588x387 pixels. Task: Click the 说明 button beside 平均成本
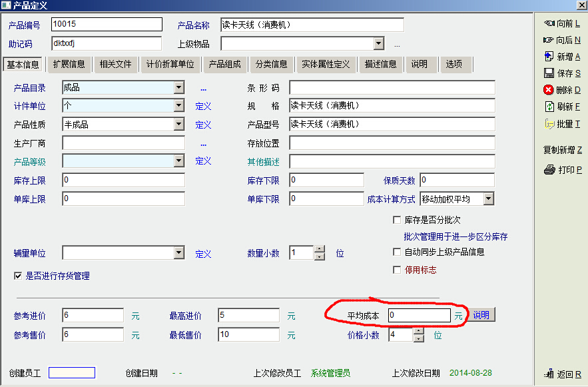coord(481,315)
